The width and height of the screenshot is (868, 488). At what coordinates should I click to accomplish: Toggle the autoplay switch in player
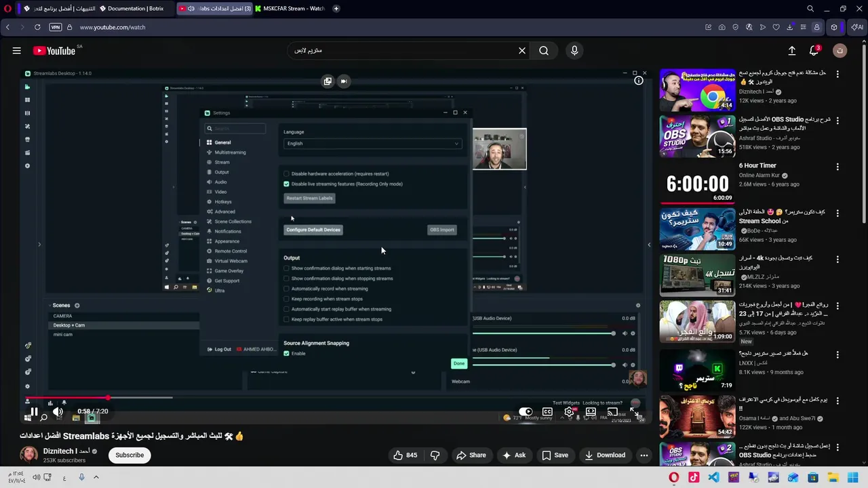coord(526,411)
